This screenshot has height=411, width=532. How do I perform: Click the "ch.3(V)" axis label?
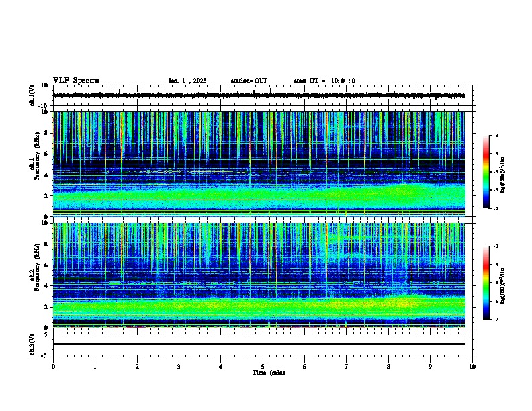point(32,345)
